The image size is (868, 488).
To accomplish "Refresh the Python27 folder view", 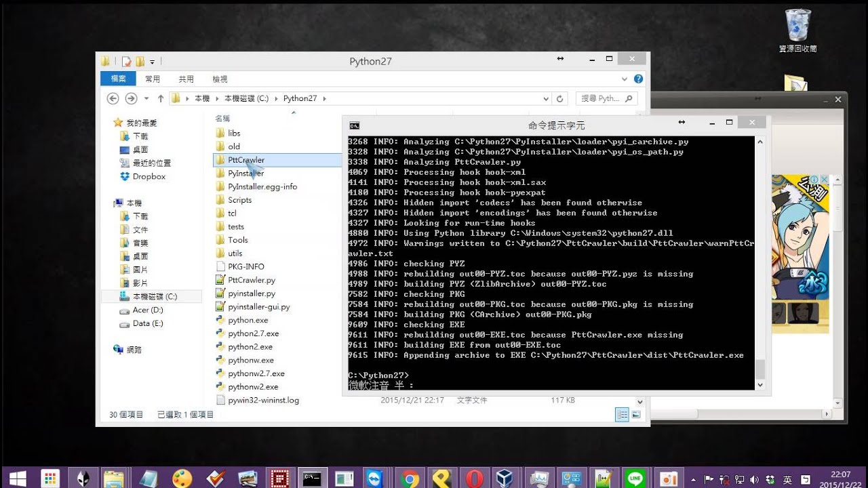I will [x=559, y=98].
